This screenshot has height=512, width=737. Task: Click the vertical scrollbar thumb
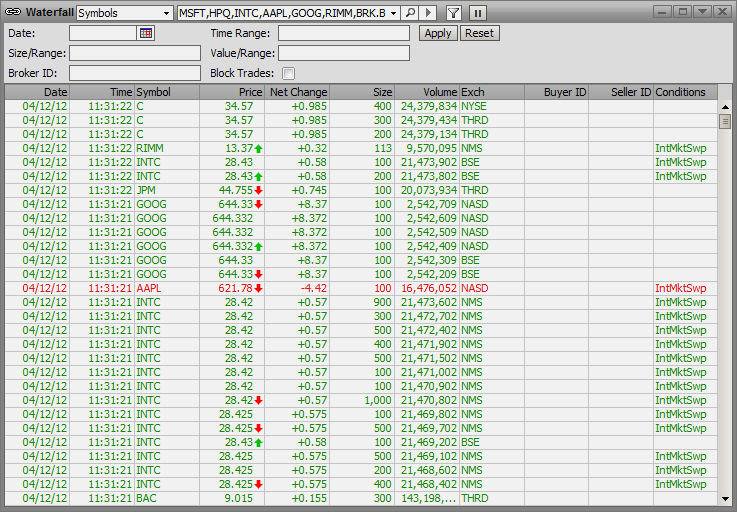(725, 121)
